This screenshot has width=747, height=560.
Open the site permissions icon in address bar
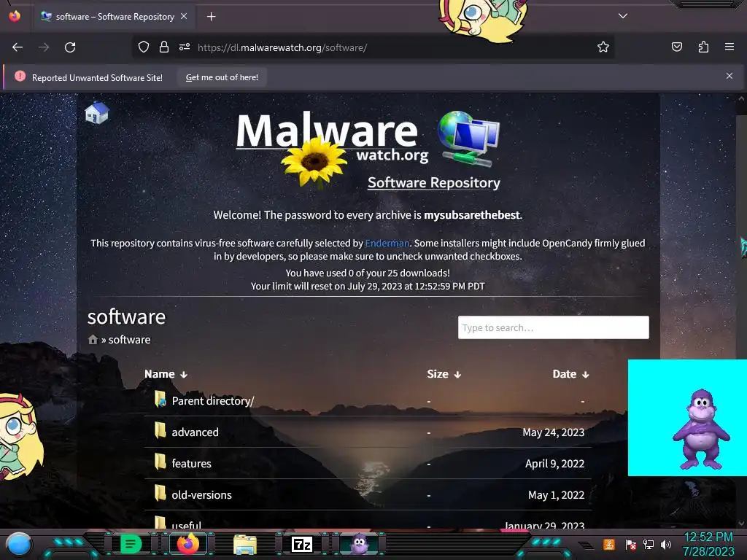pyautogui.click(x=185, y=47)
